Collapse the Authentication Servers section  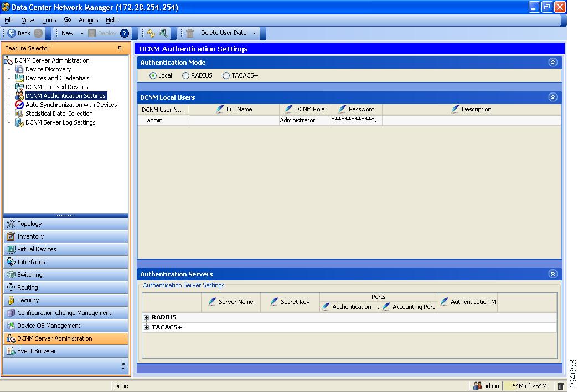[553, 274]
